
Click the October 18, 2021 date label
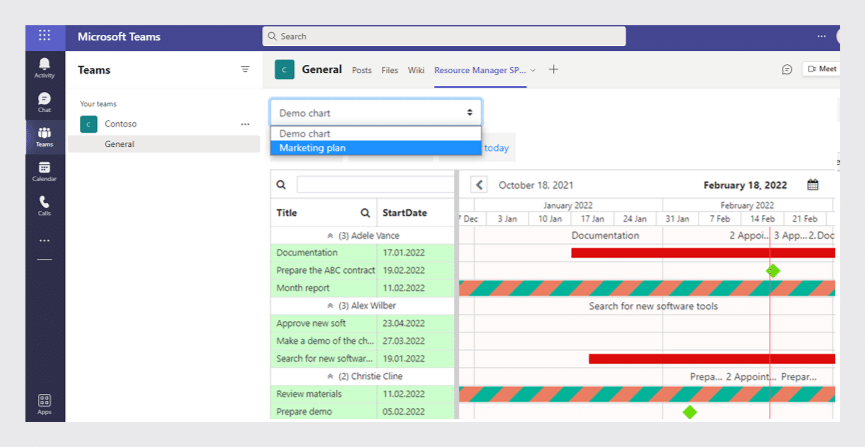click(536, 185)
